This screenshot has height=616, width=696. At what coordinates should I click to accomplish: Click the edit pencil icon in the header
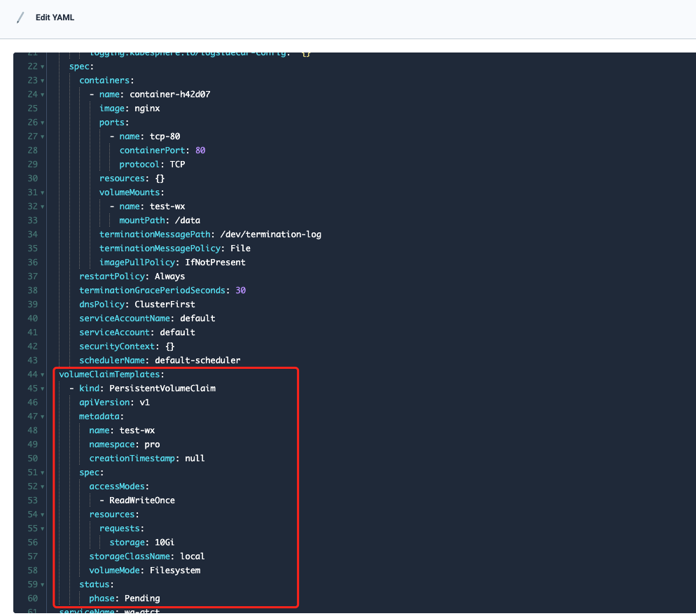pyautogui.click(x=20, y=17)
